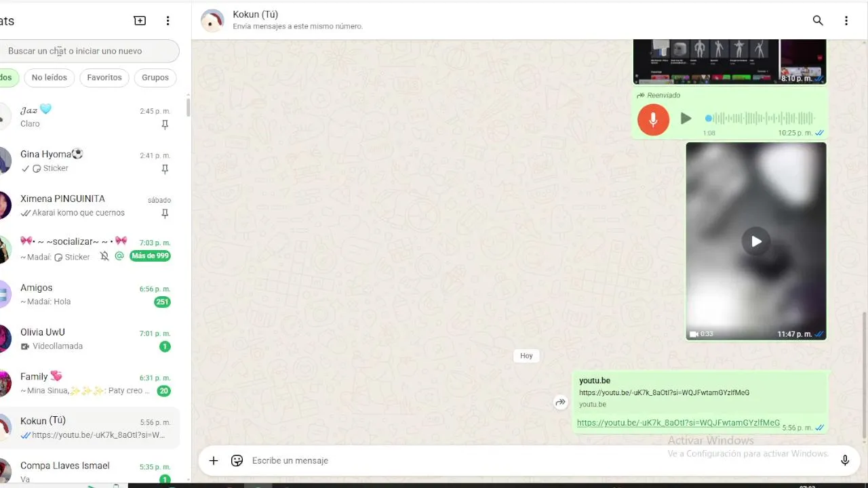Open chat list options menu
This screenshot has width=868, height=488.
pyautogui.click(x=168, y=21)
